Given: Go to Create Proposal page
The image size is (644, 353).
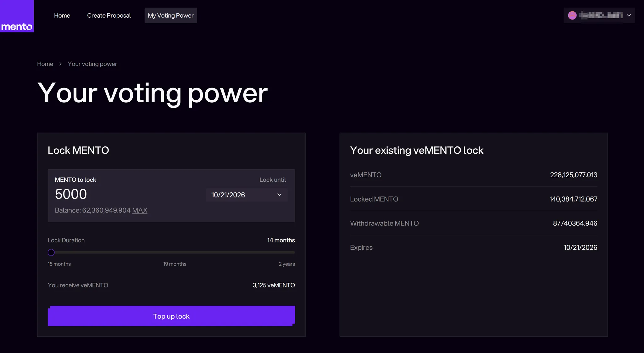Looking at the screenshot, I should coord(109,15).
